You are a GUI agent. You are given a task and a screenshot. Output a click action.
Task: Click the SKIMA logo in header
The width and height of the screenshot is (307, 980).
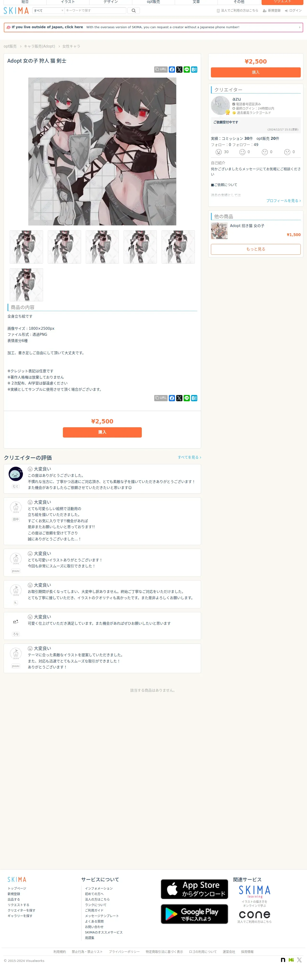(x=16, y=11)
